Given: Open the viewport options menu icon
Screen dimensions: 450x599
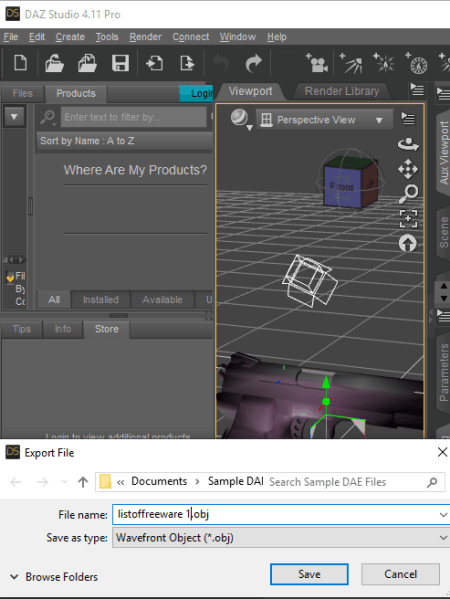Looking at the screenshot, I should pyautogui.click(x=408, y=118).
